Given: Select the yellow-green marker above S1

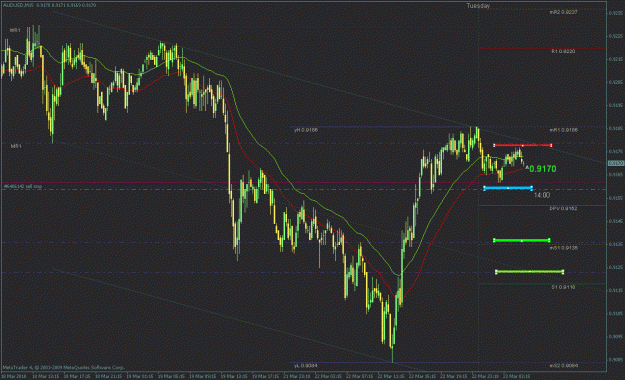Looking at the screenshot, I should pyautogui.click(x=529, y=272).
